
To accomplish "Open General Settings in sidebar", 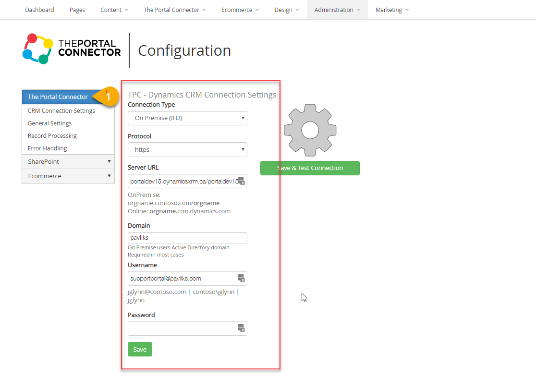I will point(49,123).
